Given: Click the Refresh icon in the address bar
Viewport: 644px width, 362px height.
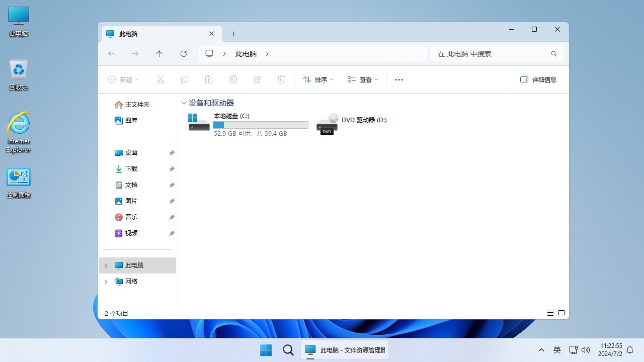Looking at the screenshot, I should [x=184, y=54].
